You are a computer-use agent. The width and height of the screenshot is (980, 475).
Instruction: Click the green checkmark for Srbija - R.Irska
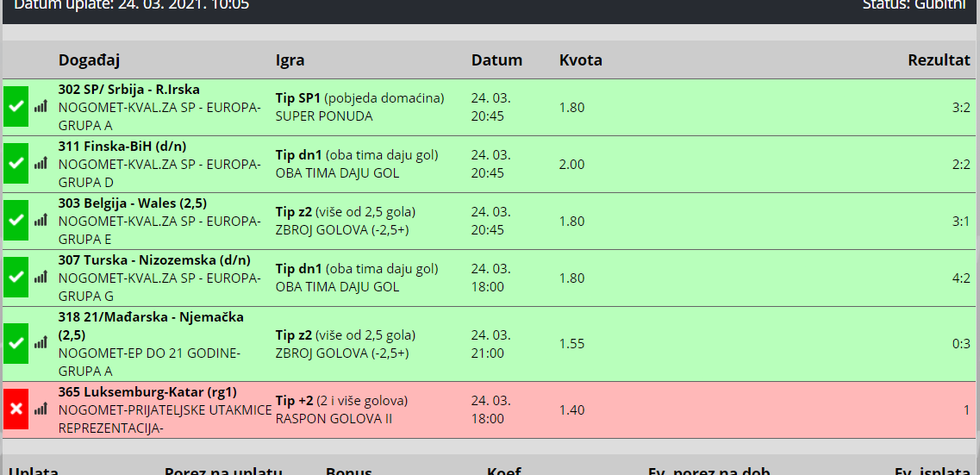(16, 107)
